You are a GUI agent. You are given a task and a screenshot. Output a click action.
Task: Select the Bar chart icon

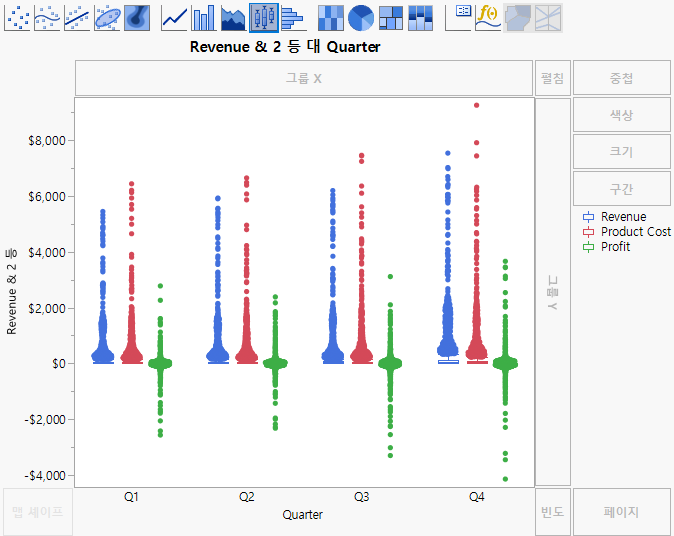[x=204, y=18]
